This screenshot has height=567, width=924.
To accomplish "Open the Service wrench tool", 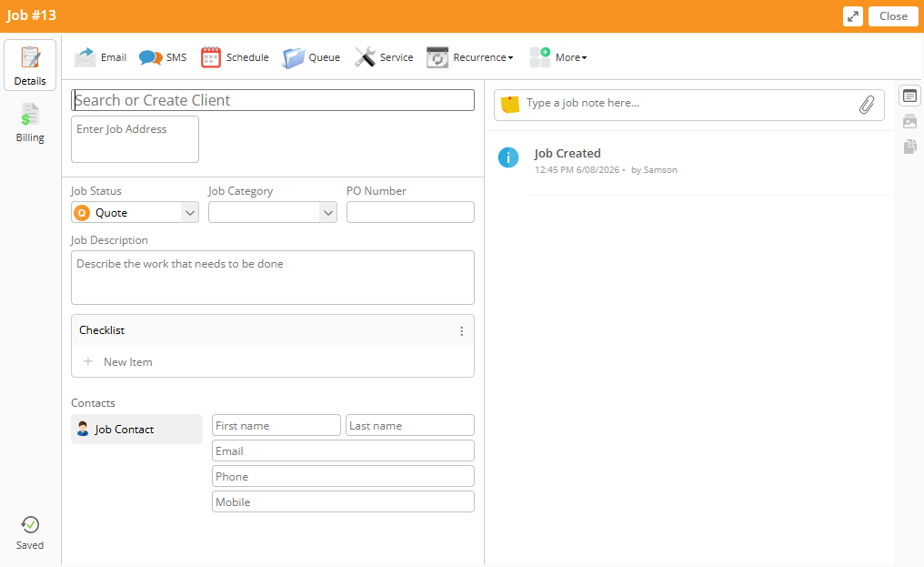I will [384, 57].
